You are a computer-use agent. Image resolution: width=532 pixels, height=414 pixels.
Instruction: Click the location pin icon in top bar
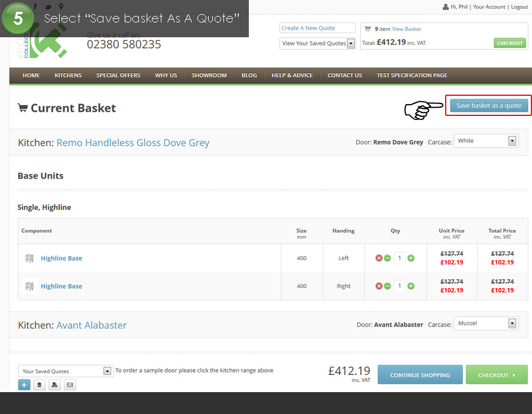(61, 7)
